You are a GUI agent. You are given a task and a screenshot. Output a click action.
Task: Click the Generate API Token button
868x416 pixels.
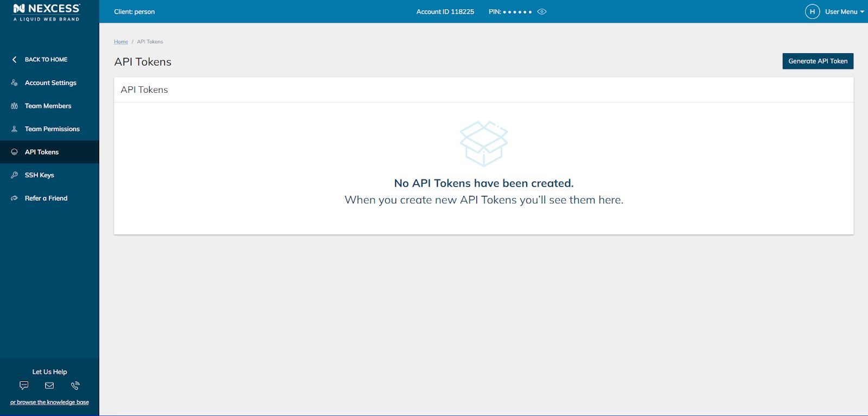[x=818, y=61]
